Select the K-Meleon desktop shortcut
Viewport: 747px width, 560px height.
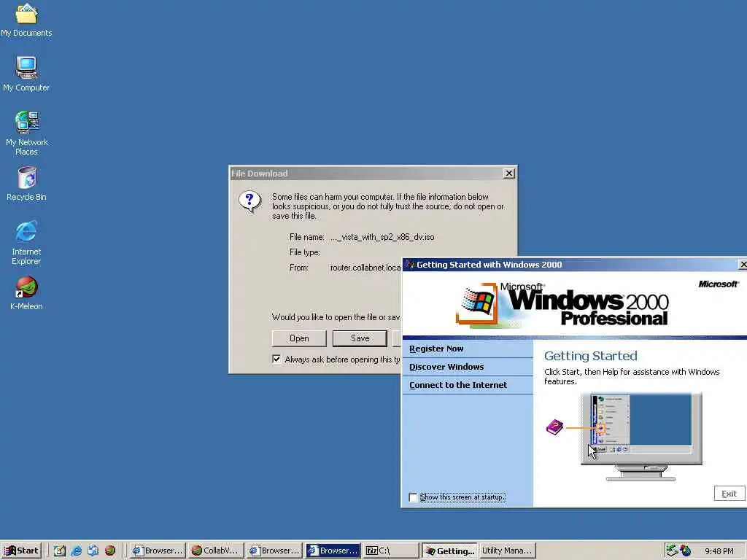26,293
